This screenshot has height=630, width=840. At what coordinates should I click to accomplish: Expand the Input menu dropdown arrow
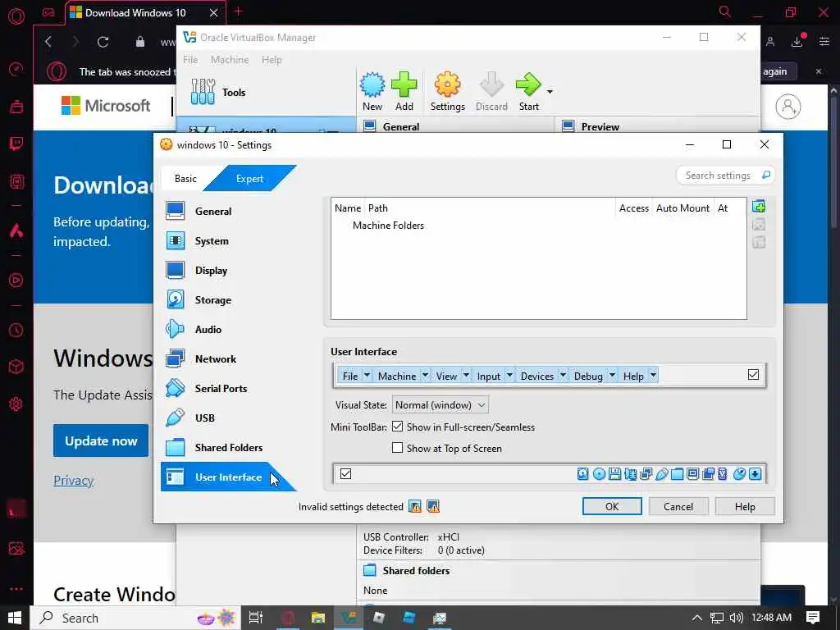[509, 376]
